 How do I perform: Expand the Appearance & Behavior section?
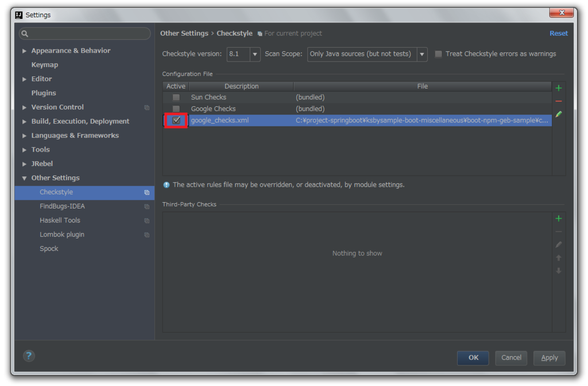point(24,51)
